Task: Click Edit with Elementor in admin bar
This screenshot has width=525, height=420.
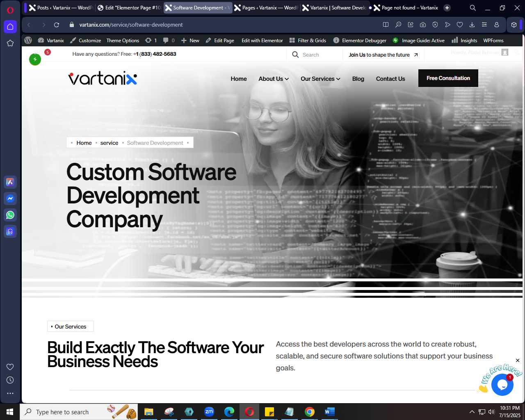Action: (x=262, y=41)
